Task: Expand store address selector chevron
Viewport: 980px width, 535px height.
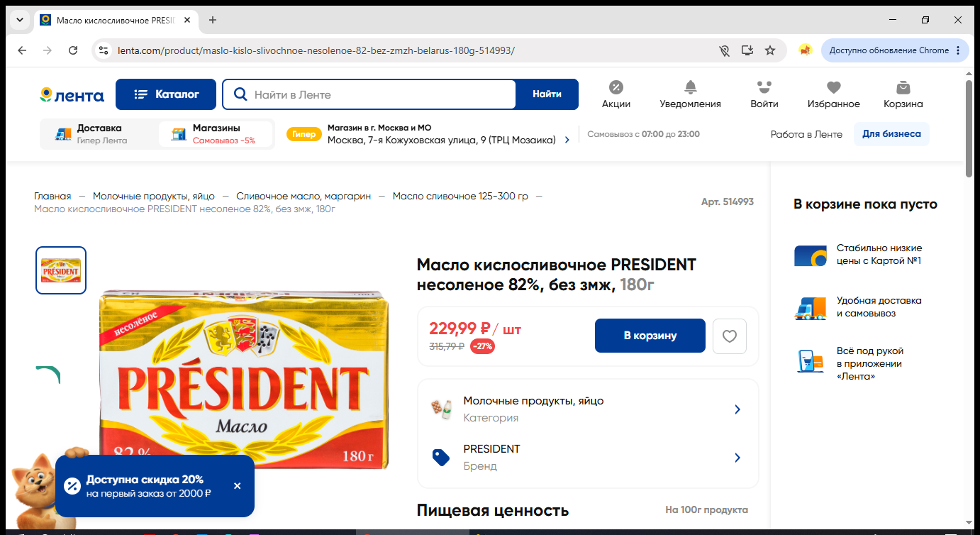Action: 567,140
